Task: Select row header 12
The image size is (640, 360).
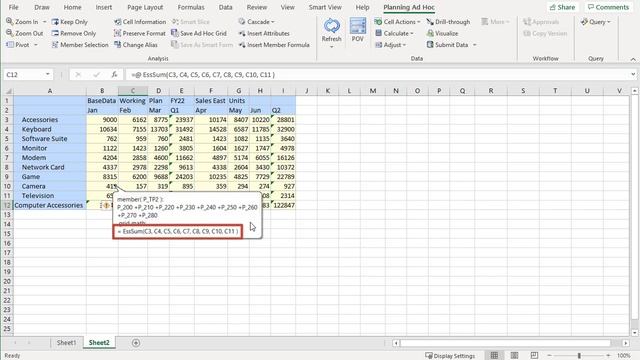Action: (x=7, y=205)
